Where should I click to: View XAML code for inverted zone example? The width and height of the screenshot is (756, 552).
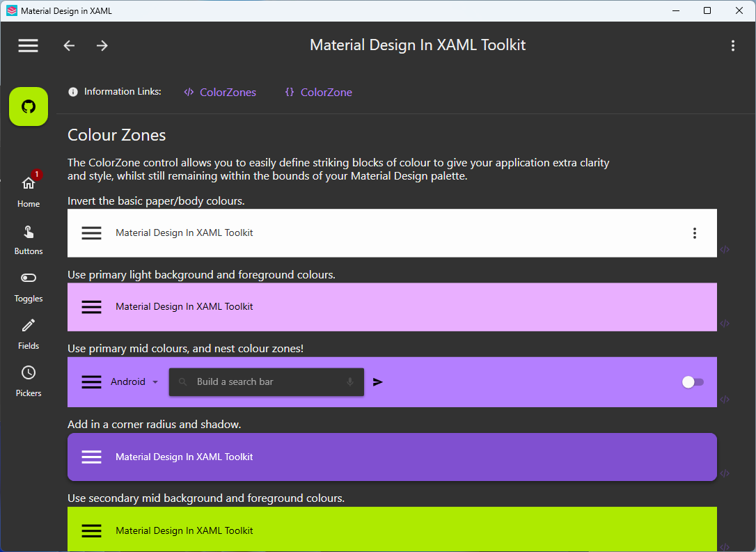point(725,250)
